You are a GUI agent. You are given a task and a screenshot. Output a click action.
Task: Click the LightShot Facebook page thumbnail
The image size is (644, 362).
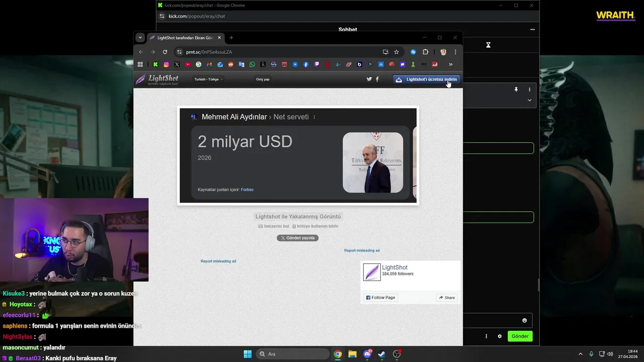(372, 272)
